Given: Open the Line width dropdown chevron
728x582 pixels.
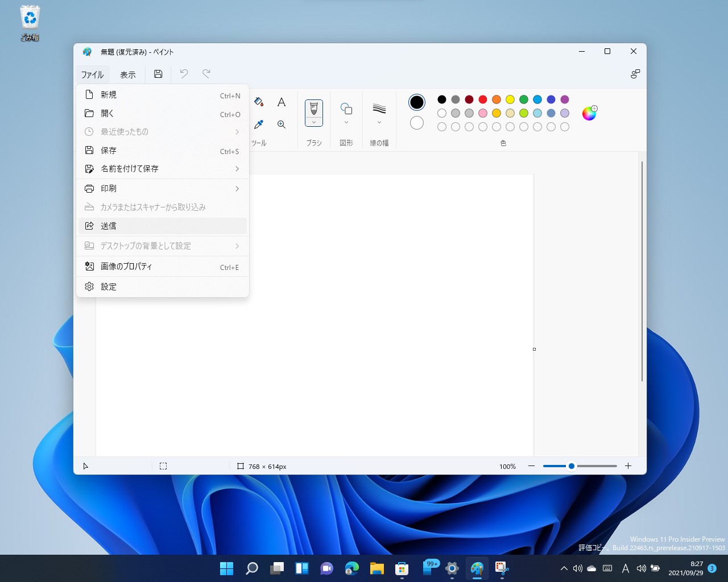Looking at the screenshot, I should pyautogui.click(x=379, y=122).
